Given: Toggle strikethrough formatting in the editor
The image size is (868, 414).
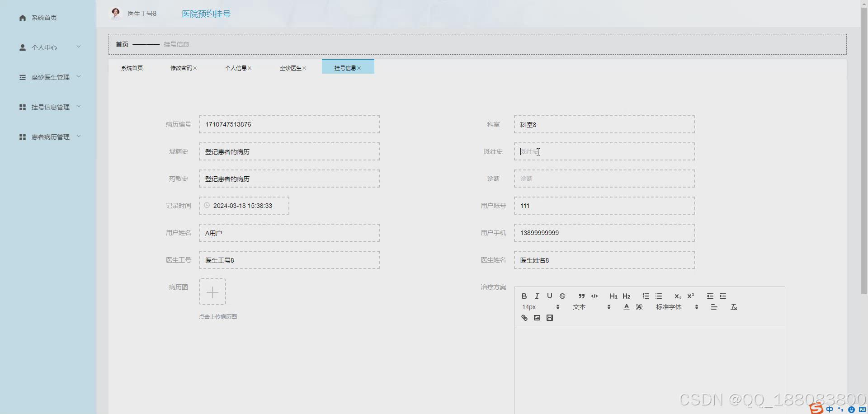Looking at the screenshot, I should pyautogui.click(x=562, y=296).
